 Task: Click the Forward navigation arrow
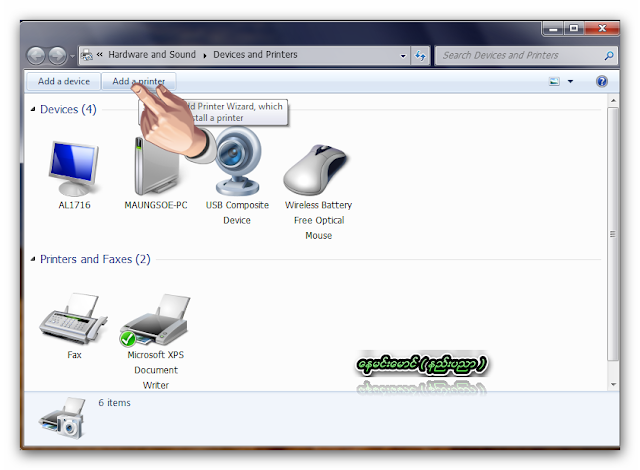click(57, 55)
